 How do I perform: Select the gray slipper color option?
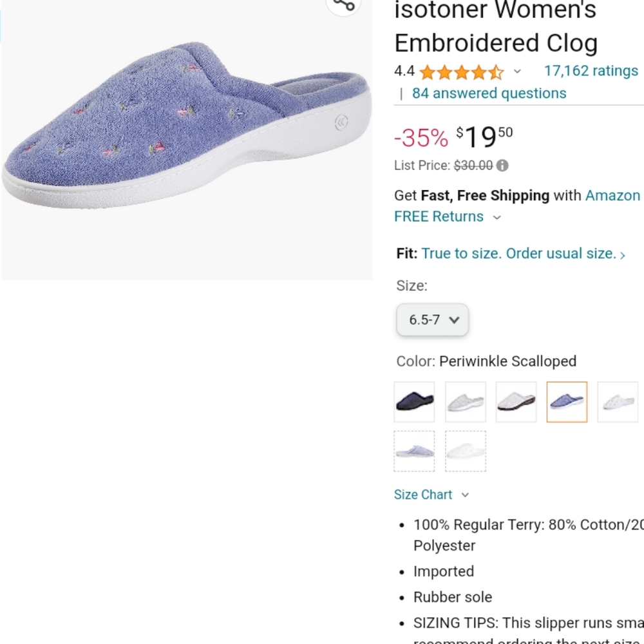[516, 401]
